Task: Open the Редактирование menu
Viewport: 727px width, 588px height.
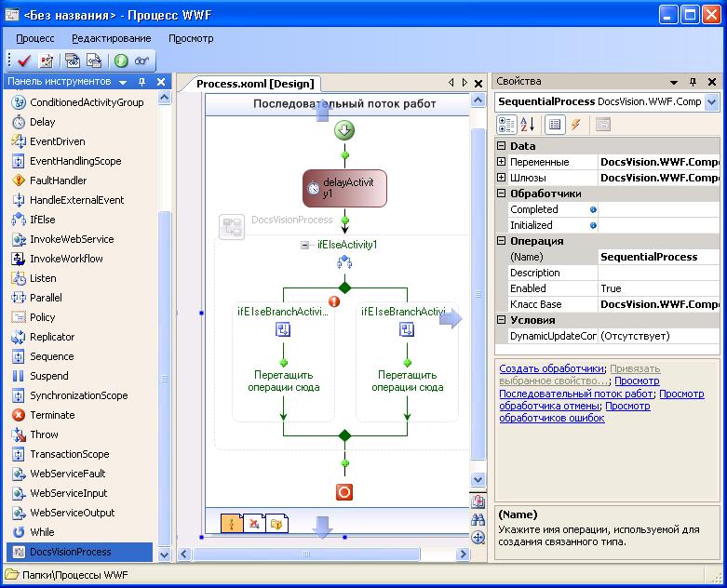Action: [x=112, y=38]
